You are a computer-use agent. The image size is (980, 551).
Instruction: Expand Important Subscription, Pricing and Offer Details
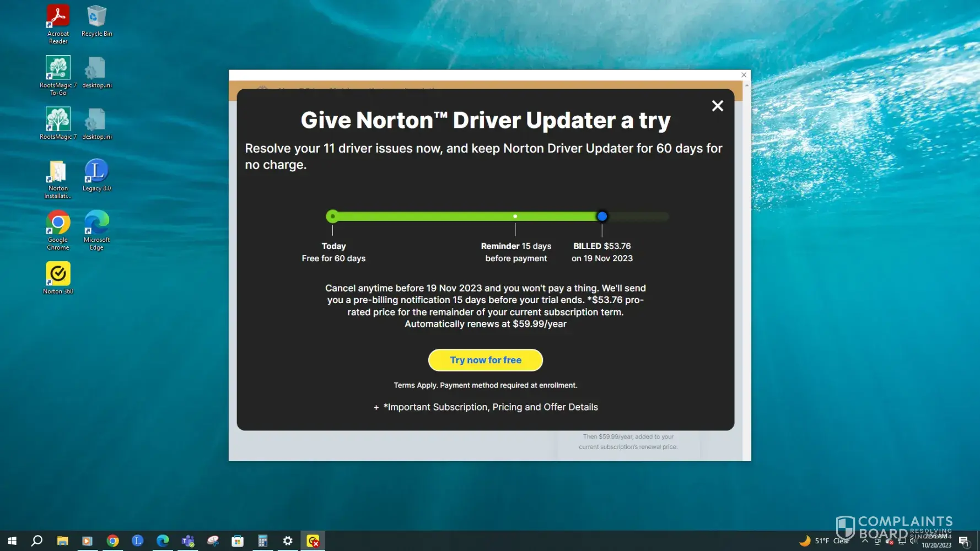(486, 407)
